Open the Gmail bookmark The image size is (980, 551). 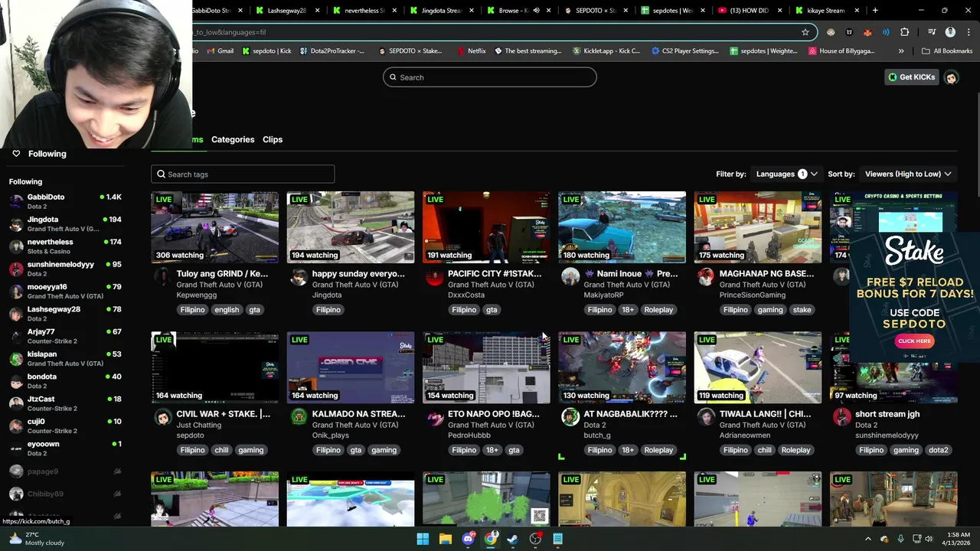[x=220, y=51]
